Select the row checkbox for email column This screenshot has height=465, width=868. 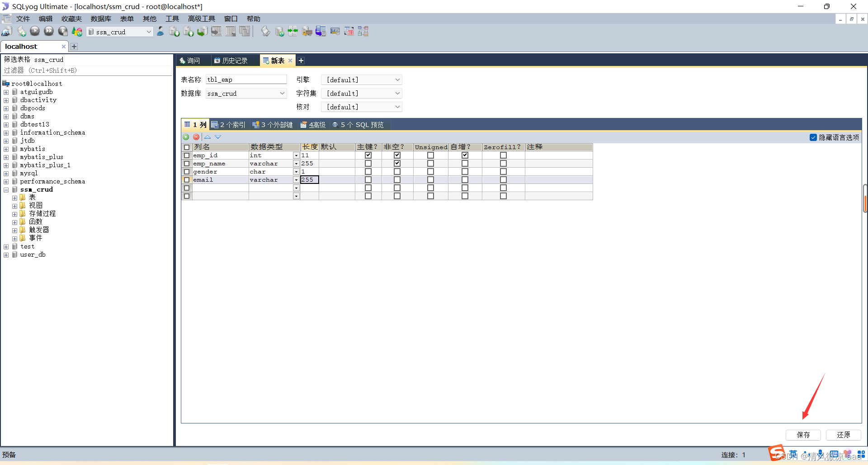click(x=187, y=179)
